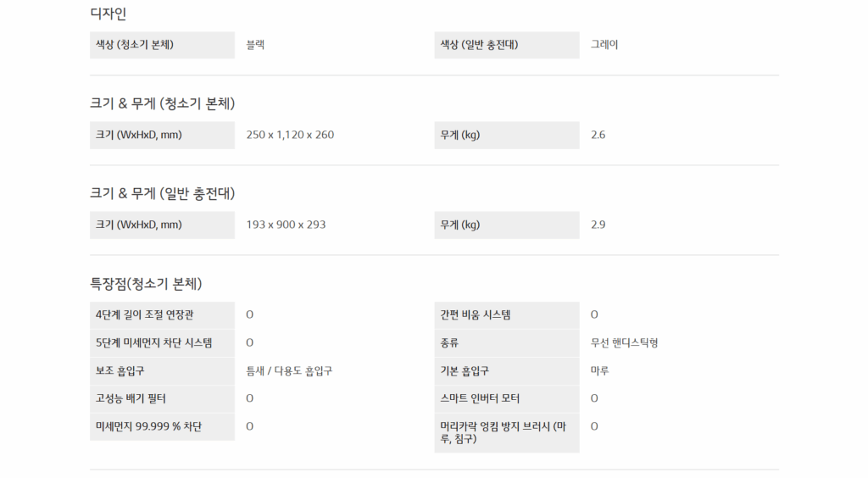
Task: Click the 스마트 인버터 모터 label
Action: pyautogui.click(x=481, y=399)
